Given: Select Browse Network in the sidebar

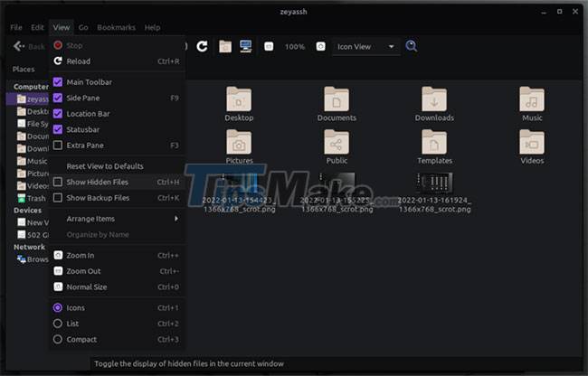Looking at the screenshot, I should pyautogui.click(x=33, y=259).
